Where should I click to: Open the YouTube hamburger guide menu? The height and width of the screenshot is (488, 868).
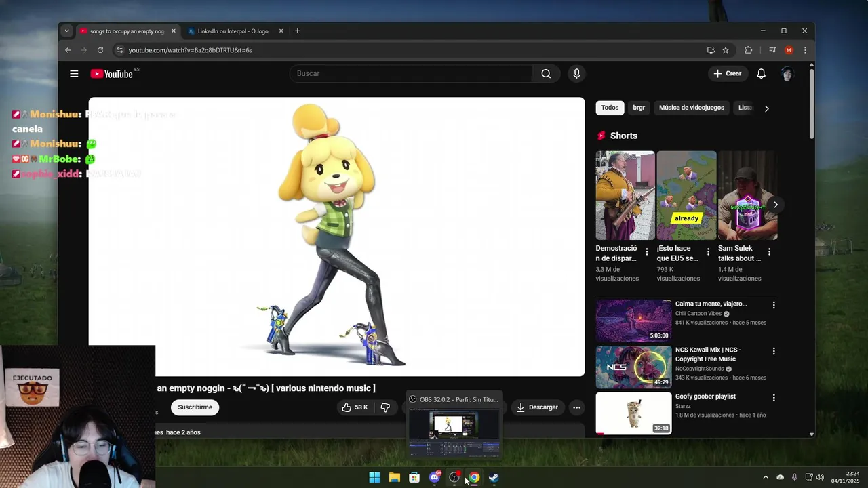[x=74, y=74]
